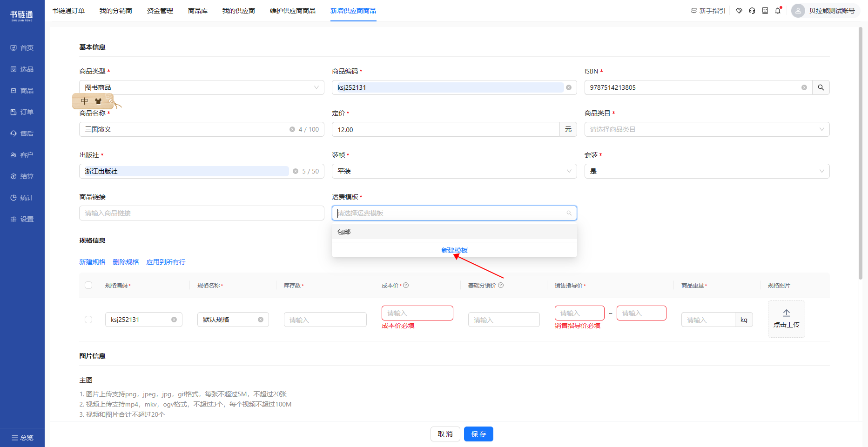Click the second 销售指导价 maximum input

click(x=641, y=313)
